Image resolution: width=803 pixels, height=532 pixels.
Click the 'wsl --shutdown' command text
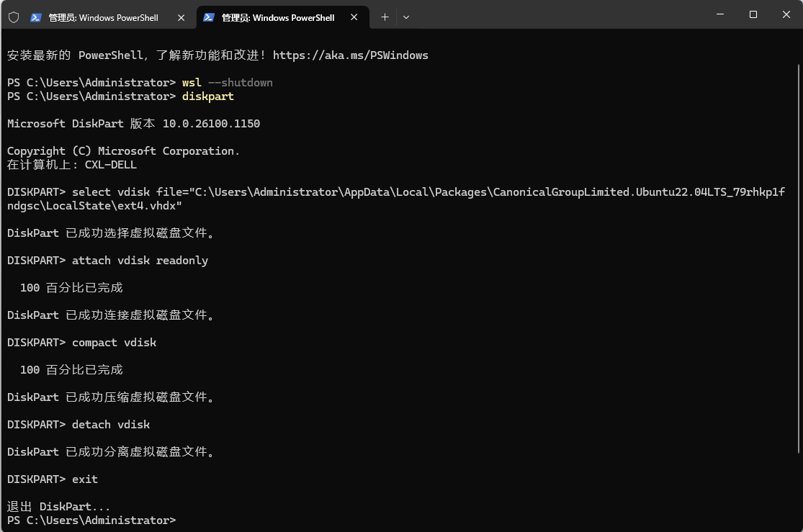(228, 83)
